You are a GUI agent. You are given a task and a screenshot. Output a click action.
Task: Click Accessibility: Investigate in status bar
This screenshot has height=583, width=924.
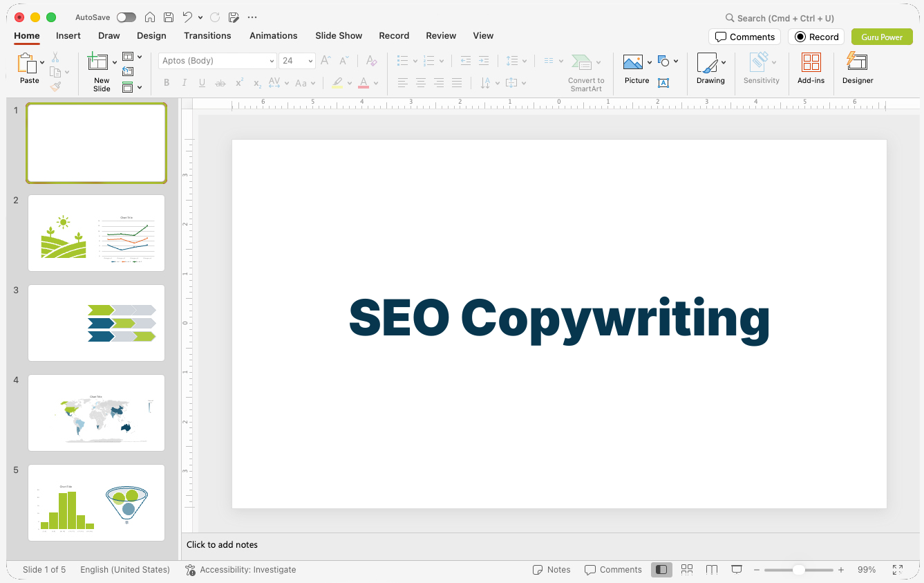coord(241,570)
